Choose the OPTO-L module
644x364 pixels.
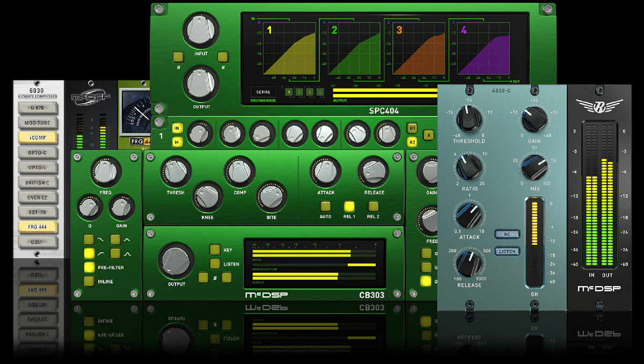(38, 168)
